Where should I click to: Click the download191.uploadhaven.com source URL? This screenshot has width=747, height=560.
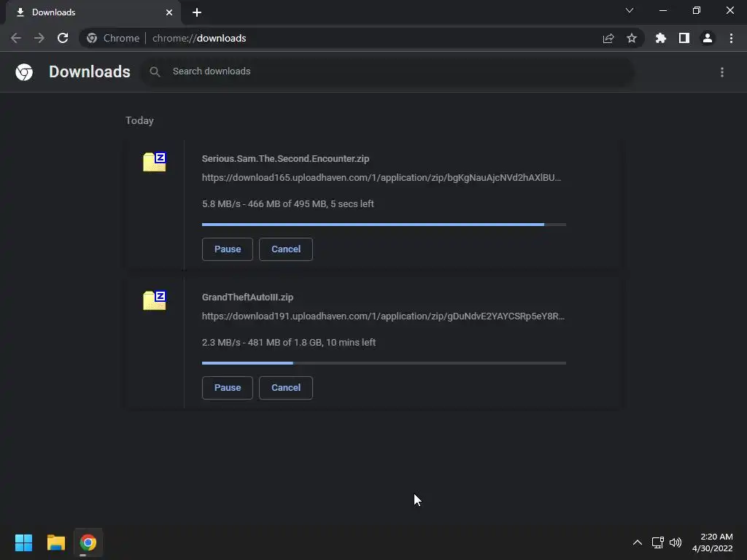pyautogui.click(x=384, y=316)
